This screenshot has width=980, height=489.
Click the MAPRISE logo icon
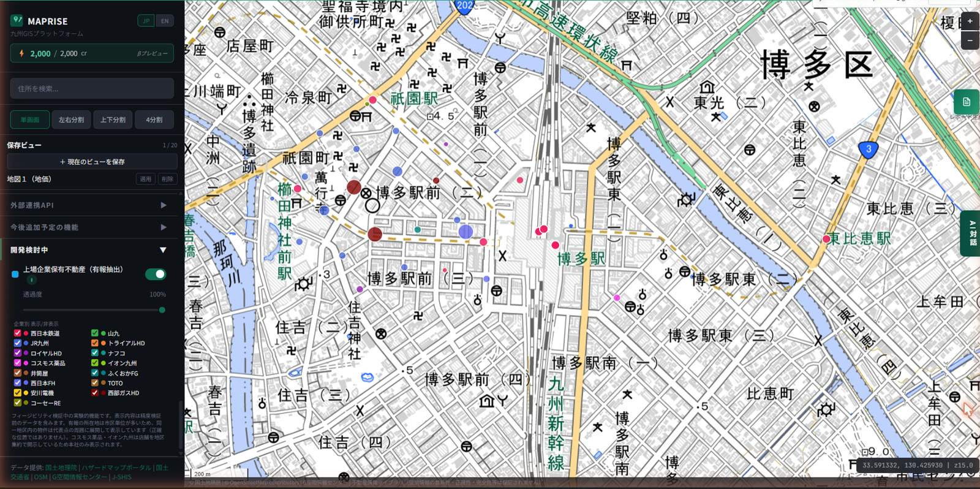[17, 20]
